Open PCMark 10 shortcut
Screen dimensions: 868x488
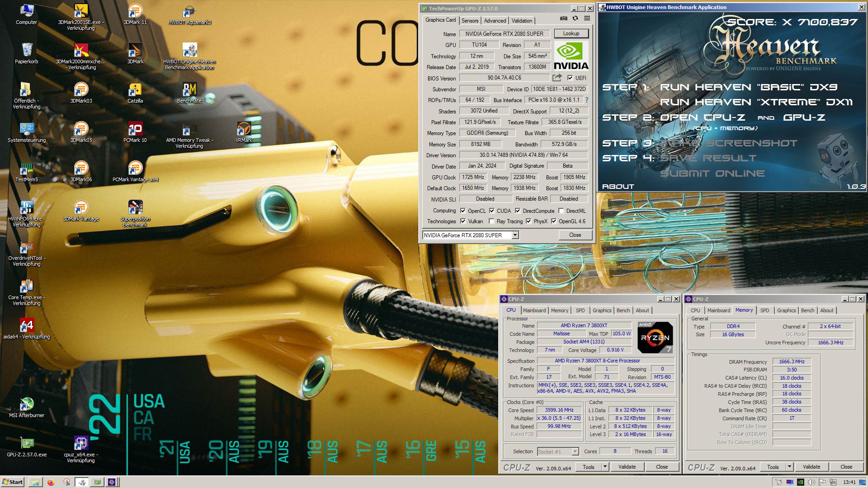[x=135, y=131]
